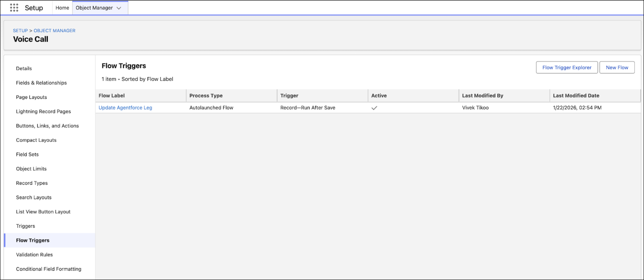
Task: Click the Voice Call page title
Action: click(x=31, y=39)
